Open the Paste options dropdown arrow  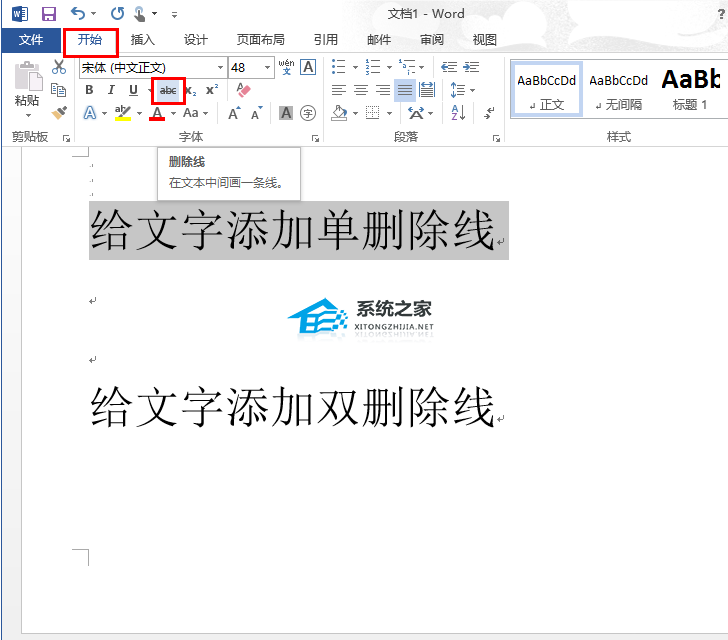28,115
